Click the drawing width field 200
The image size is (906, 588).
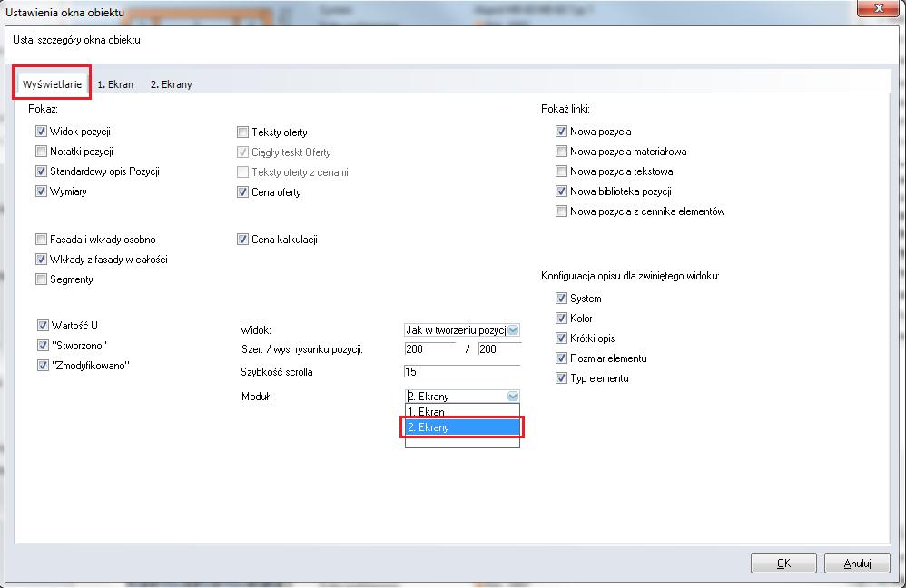[x=430, y=348]
